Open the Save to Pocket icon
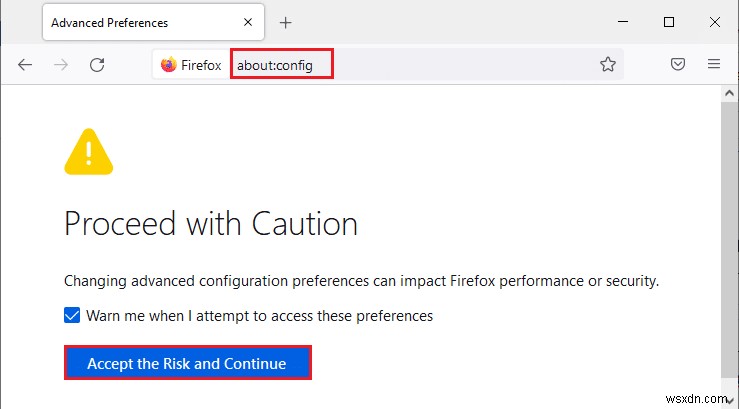This screenshot has height=409, width=739. (x=678, y=64)
